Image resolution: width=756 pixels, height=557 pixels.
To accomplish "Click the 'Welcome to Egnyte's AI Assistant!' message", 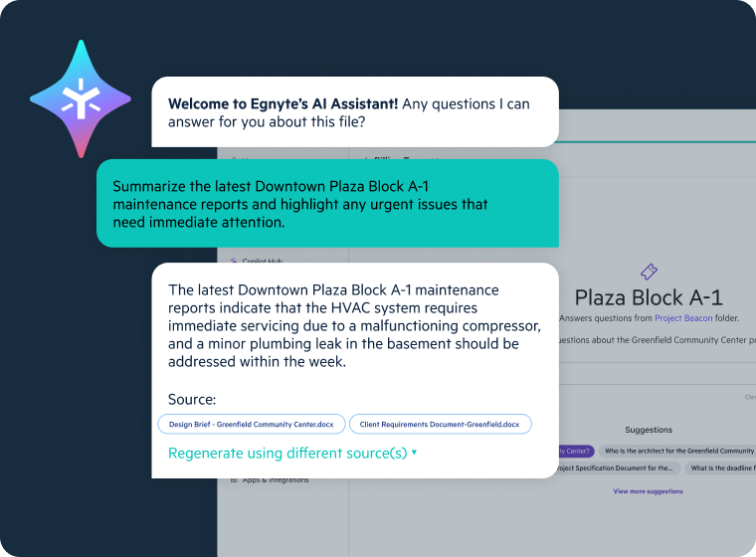I will point(355,111).
